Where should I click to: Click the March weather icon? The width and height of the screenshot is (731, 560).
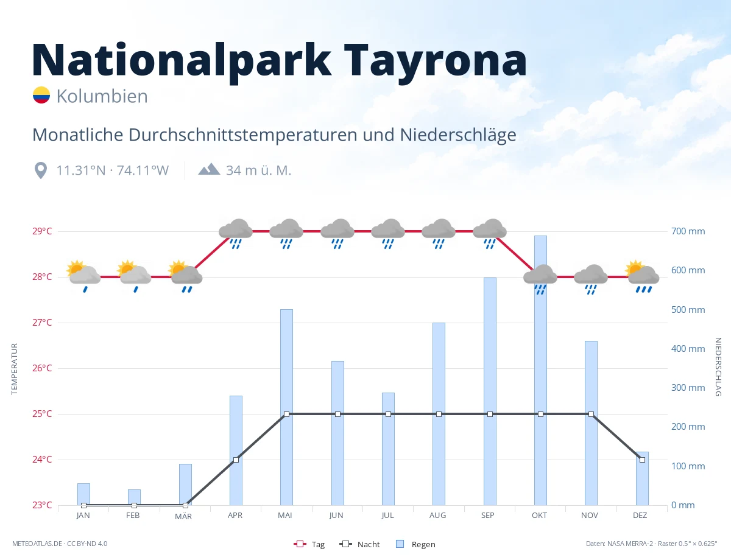tap(185, 276)
